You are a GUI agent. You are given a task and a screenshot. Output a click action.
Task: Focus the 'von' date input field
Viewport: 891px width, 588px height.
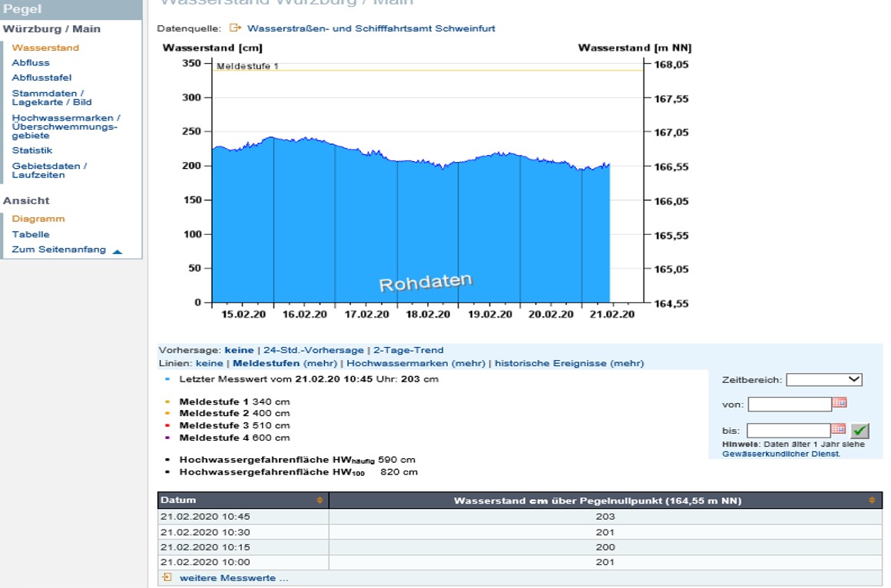790,405
